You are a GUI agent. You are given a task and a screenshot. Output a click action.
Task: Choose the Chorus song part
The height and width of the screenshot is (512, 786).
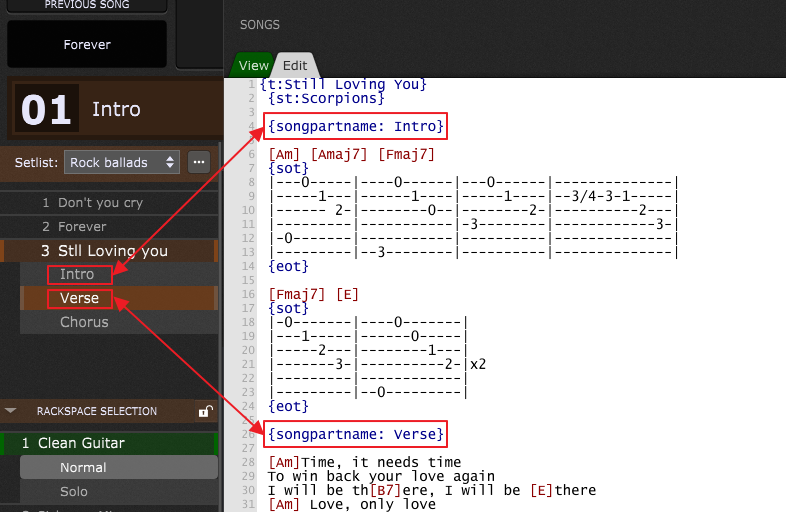coord(84,322)
